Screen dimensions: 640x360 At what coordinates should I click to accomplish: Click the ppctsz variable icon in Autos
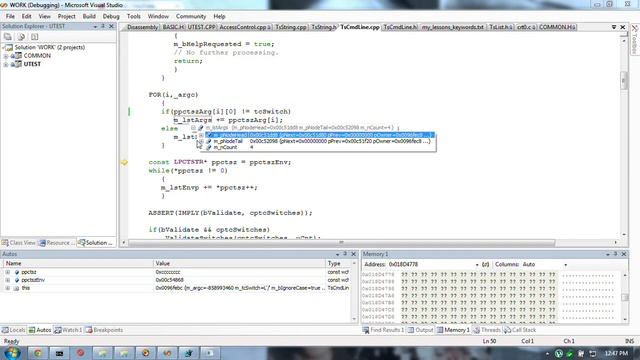17,272
